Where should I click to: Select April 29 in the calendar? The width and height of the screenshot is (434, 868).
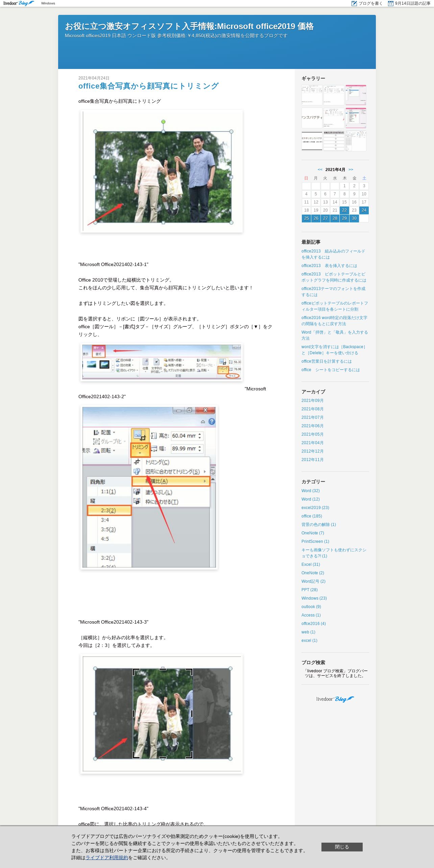tap(344, 218)
